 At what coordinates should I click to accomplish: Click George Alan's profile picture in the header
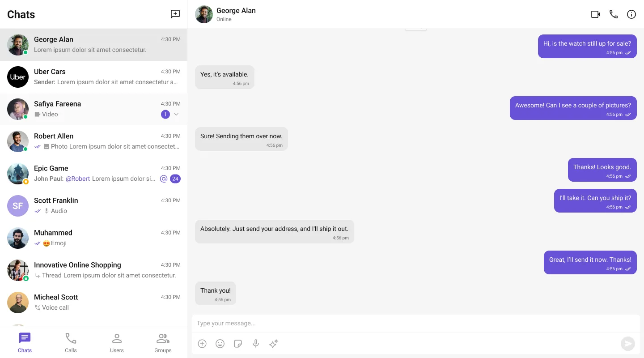click(204, 14)
